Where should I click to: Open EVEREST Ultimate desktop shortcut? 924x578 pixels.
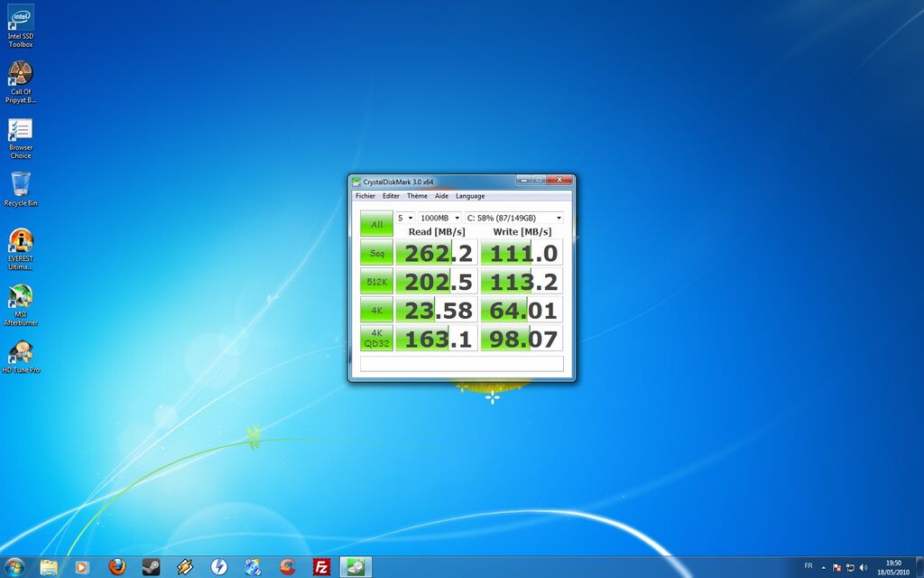click(21, 249)
